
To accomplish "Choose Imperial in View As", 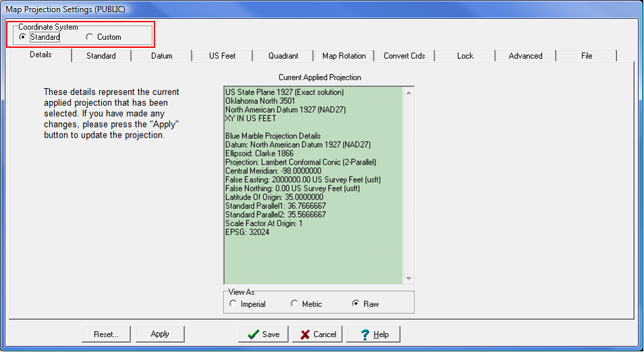I will (234, 304).
